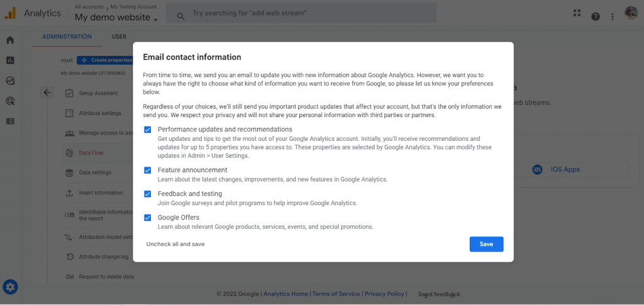Click the Admin gear icon
The height and width of the screenshot is (305, 644).
pos(10,287)
